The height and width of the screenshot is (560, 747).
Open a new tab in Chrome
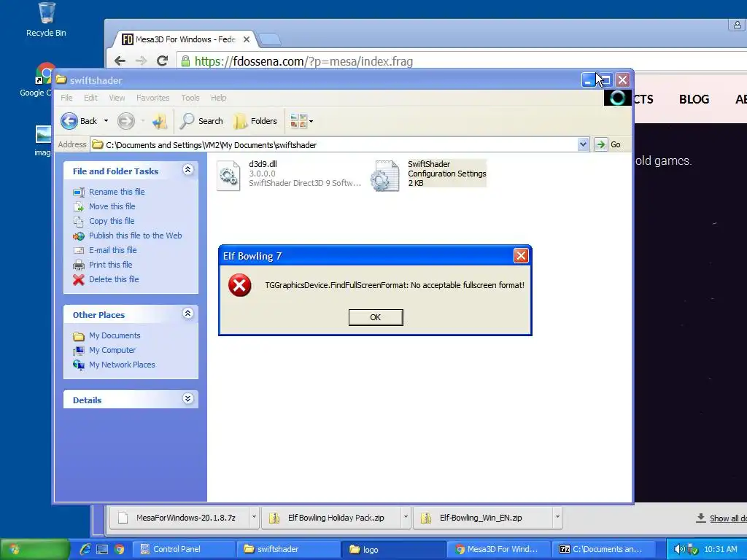270,40
